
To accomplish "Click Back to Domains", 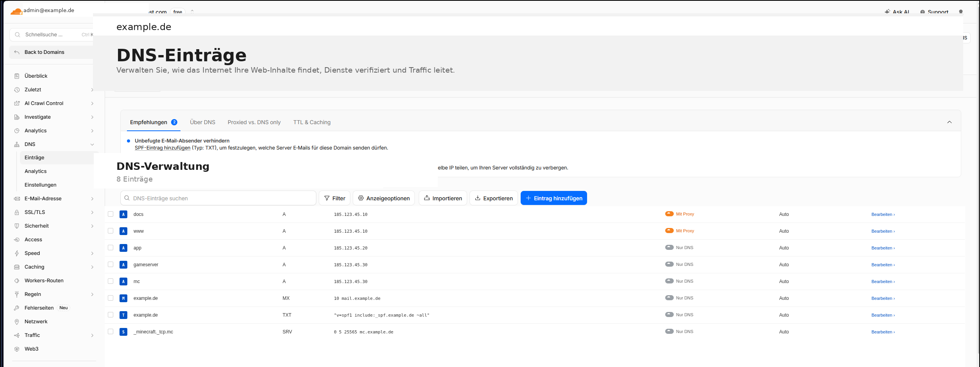I will [x=51, y=52].
